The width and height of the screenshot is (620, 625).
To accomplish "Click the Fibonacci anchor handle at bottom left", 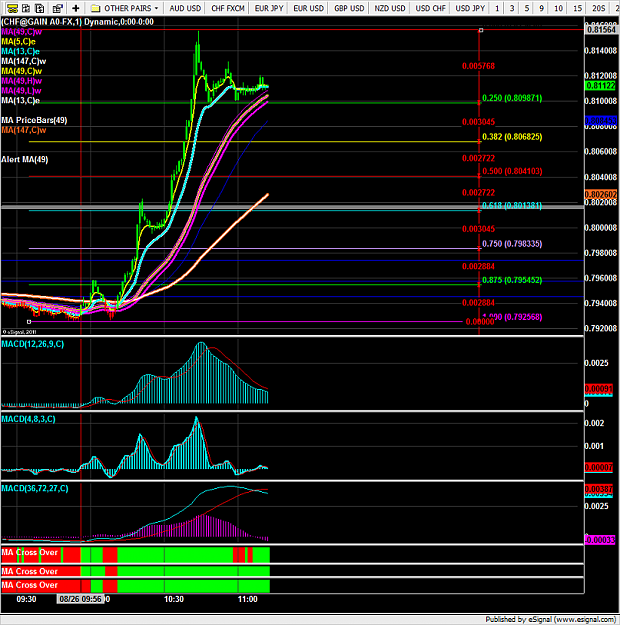I will coord(29,321).
